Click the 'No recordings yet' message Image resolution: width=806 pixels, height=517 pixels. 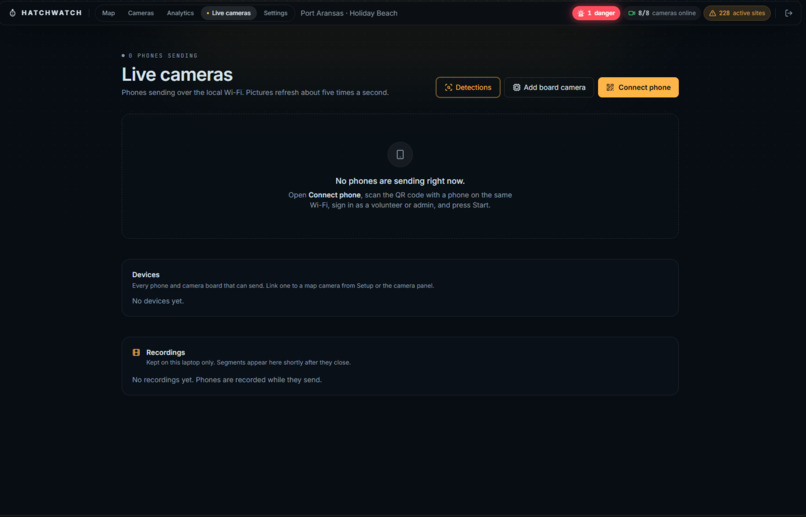coord(227,380)
